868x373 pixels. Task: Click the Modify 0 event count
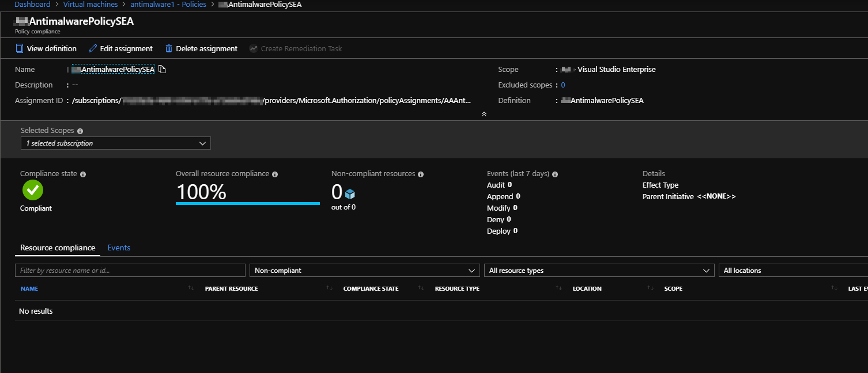(502, 208)
